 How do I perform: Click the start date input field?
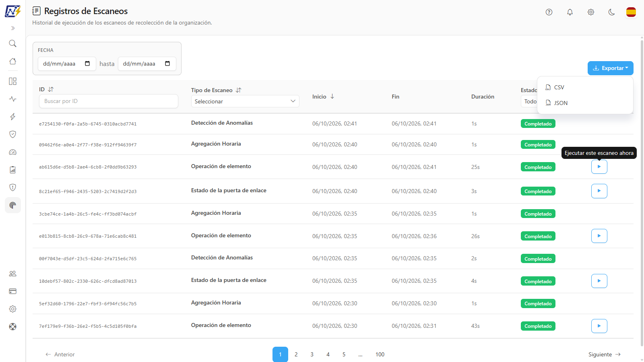tap(67, 64)
